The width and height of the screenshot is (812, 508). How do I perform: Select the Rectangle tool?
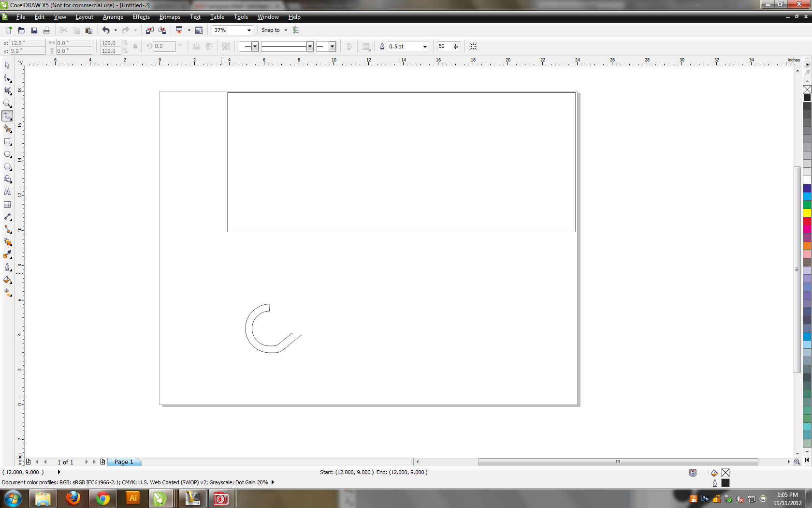(x=7, y=142)
